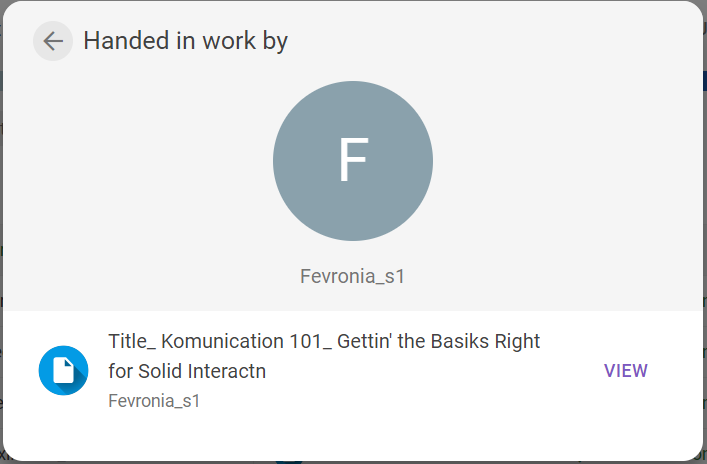707x464 pixels.
Task: Click empty white space below the file entry
Action: (353, 437)
